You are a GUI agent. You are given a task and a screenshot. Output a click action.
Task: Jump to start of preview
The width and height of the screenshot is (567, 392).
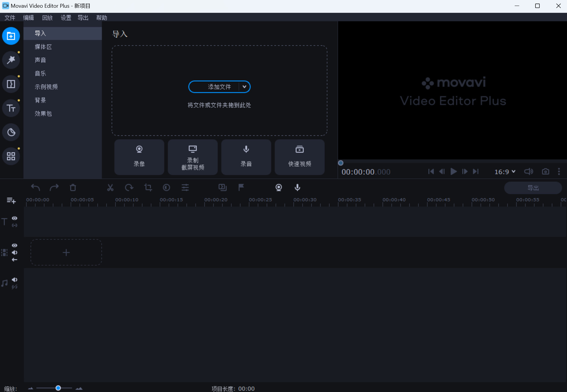(x=431, y=172)
